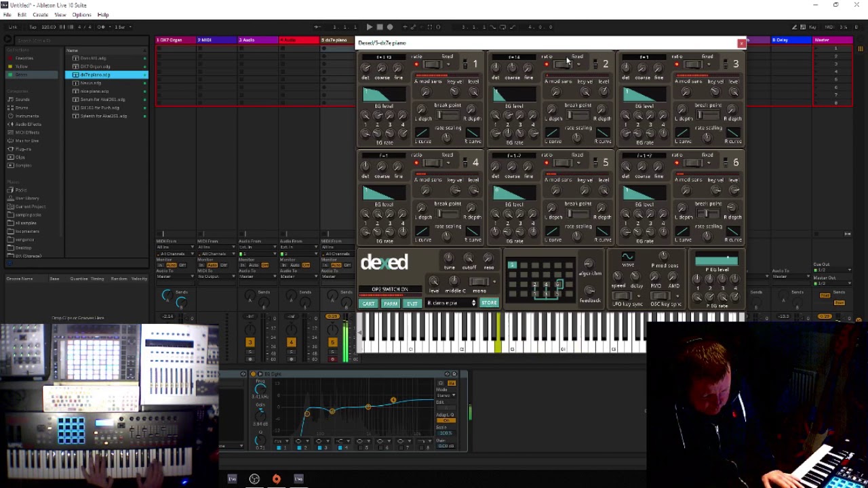Click the operator 1 envelope display
Screen dimensions: 868x488
[x=383, y=95]
